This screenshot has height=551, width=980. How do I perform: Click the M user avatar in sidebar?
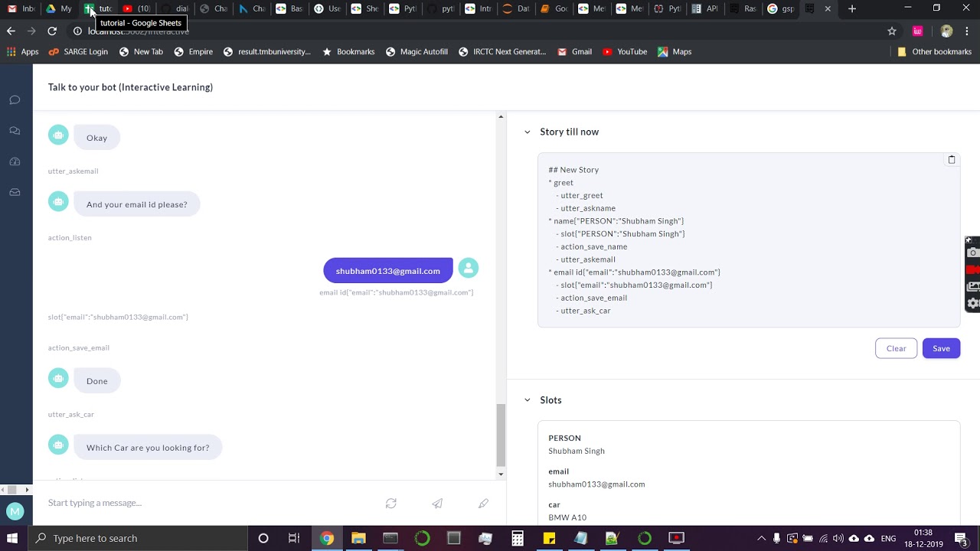14,511
